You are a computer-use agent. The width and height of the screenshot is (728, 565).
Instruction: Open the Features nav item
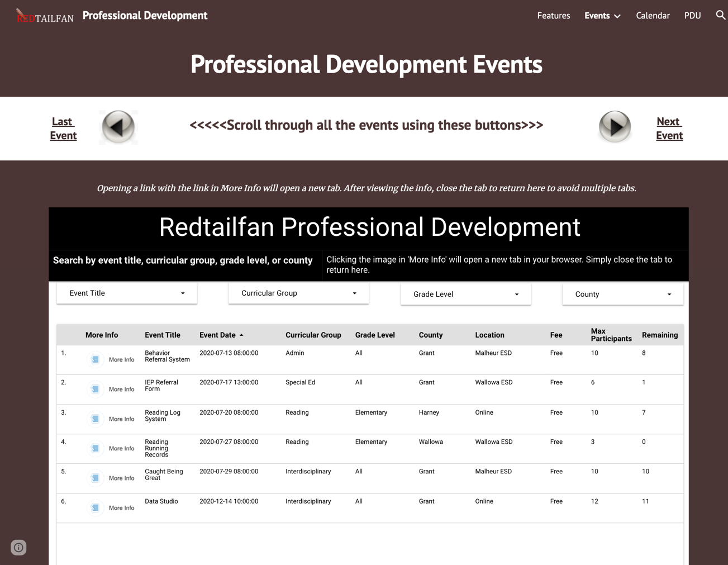click(554, 16)
